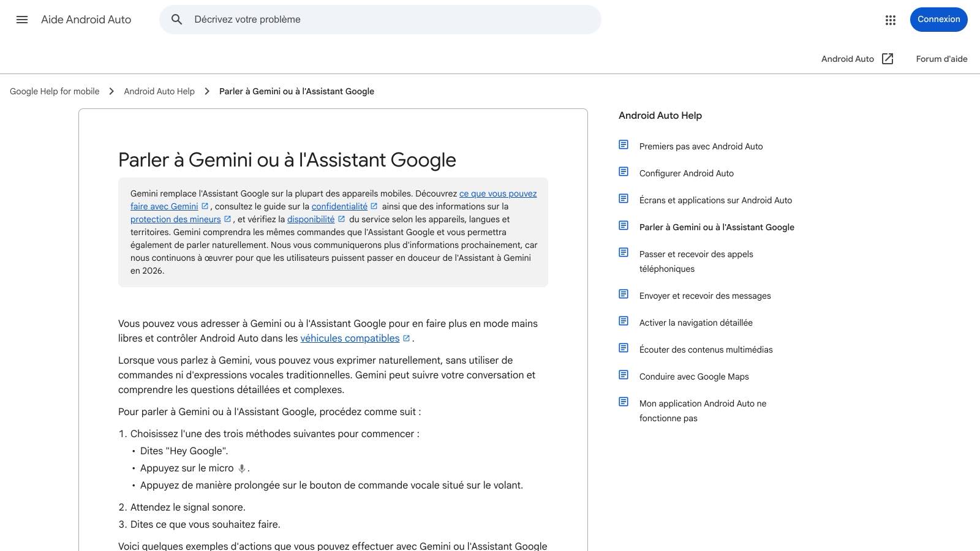980x551 pixels.
Task: Click the text 'Dites "Hey Google".'
Action: [184, 451]
